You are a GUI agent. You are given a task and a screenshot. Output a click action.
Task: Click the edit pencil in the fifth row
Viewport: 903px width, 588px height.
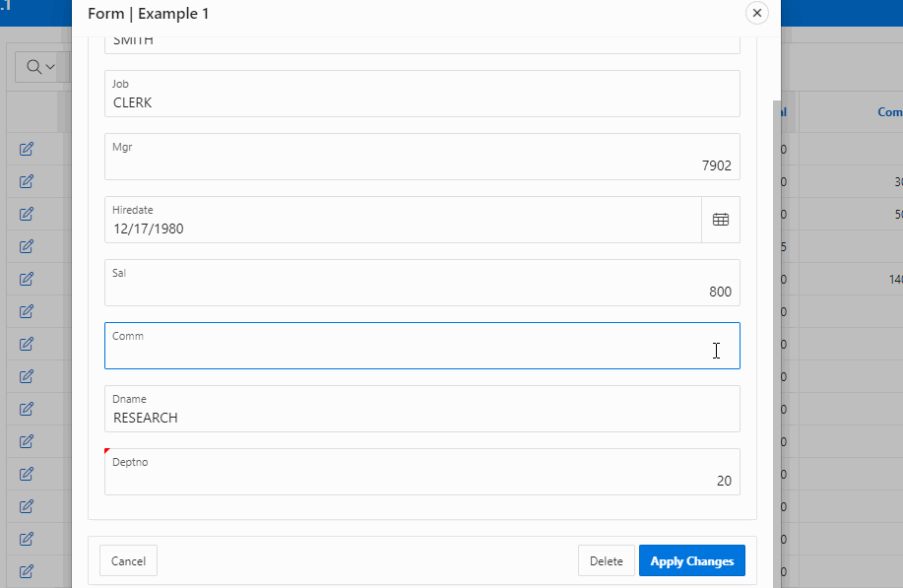click(x=27, y=279)
